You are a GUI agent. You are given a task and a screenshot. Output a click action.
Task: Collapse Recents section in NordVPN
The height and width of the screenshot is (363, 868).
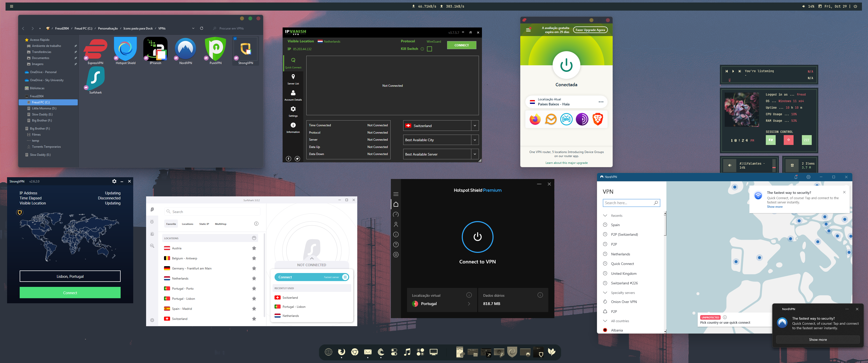pyautogui.click(x=605, y=216)
